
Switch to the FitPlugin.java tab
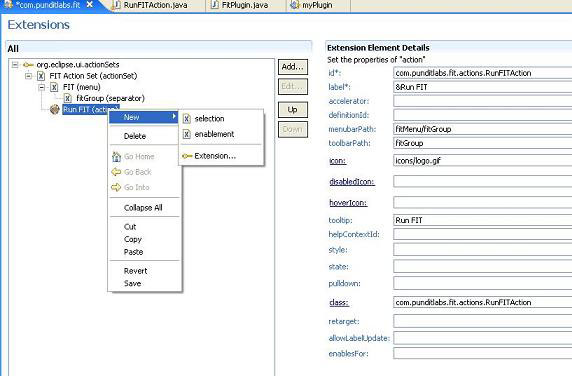click(245, 5)
